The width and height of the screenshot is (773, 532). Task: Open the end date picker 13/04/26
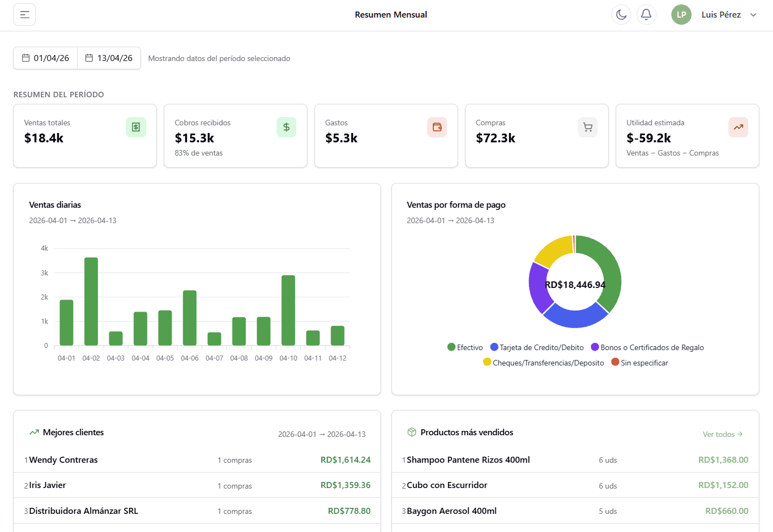108,57
